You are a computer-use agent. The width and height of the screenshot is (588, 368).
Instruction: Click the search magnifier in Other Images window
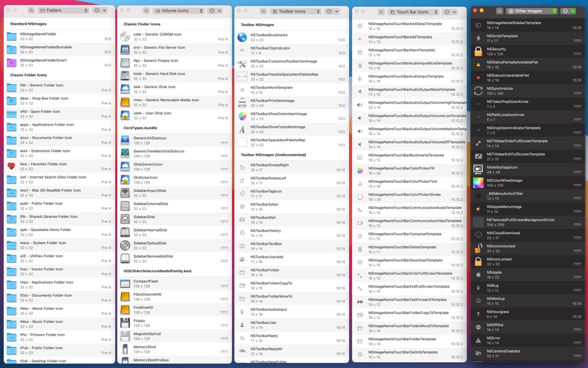[499, 11]
